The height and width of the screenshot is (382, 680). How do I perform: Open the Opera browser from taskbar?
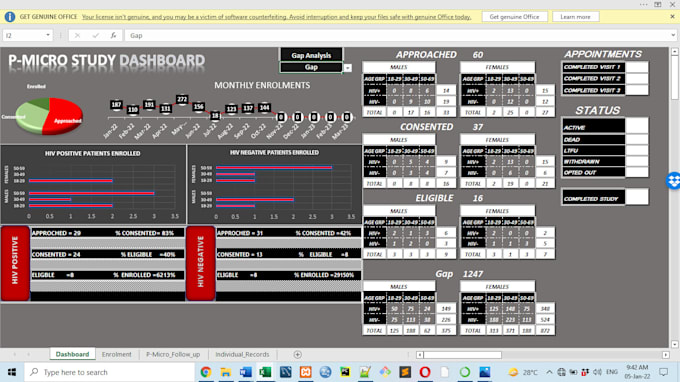(425, 372)
